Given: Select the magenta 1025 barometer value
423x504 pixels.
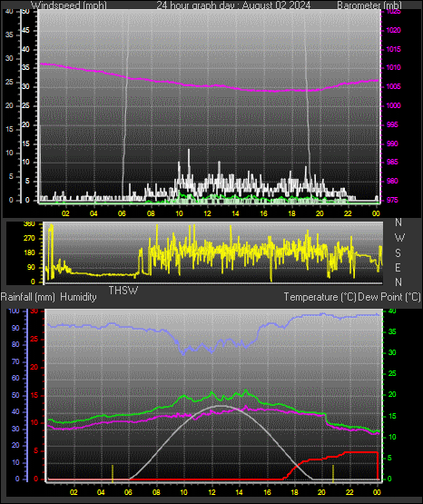Looking at the screenshot, I should click(393, 12).
